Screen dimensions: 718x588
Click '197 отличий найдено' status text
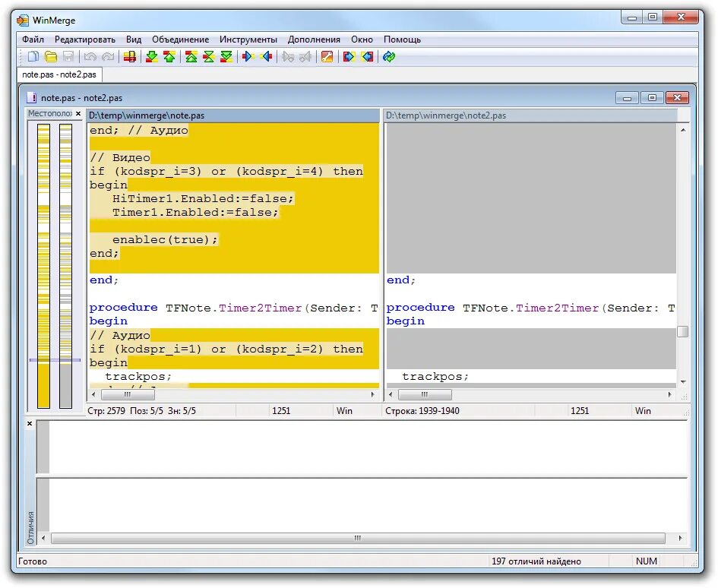(x=536, y=561)
